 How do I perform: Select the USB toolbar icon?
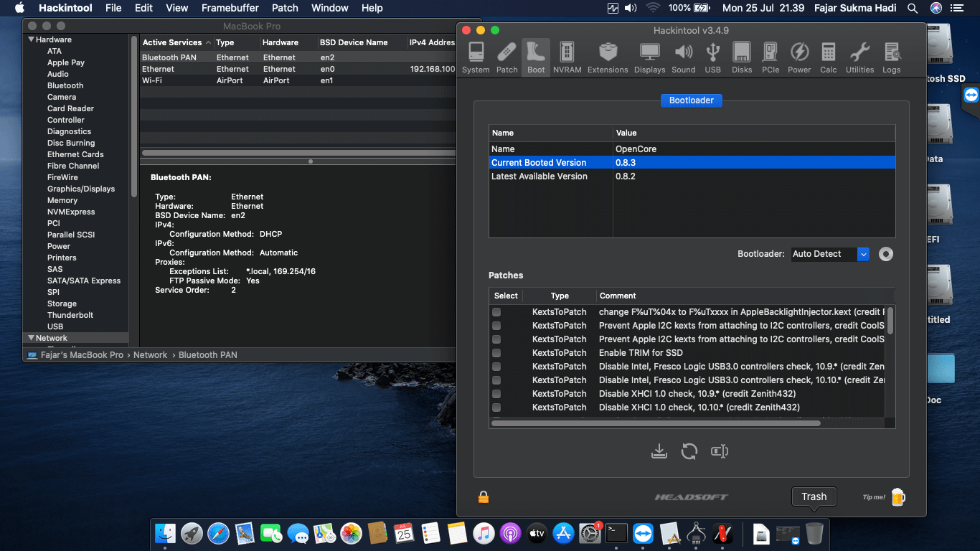coord(712,57)
